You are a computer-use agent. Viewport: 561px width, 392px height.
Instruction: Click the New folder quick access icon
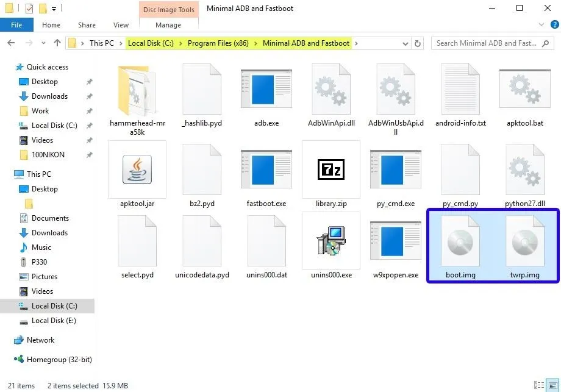pos(43,8)
